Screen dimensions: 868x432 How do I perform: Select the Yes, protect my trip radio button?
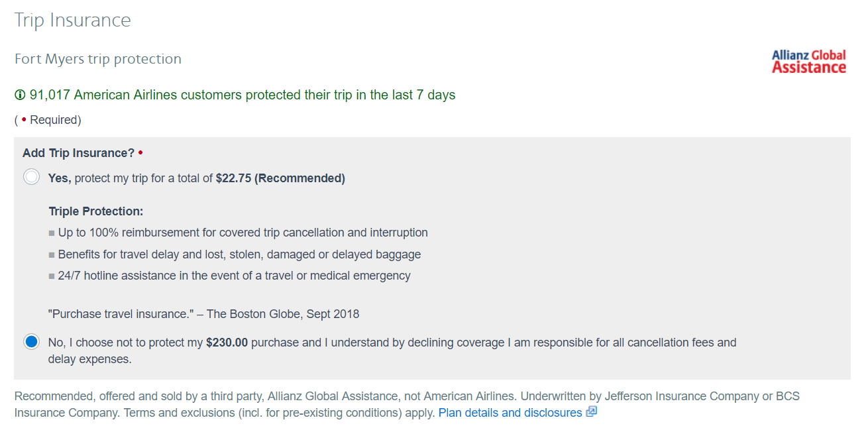click(31, 178)
